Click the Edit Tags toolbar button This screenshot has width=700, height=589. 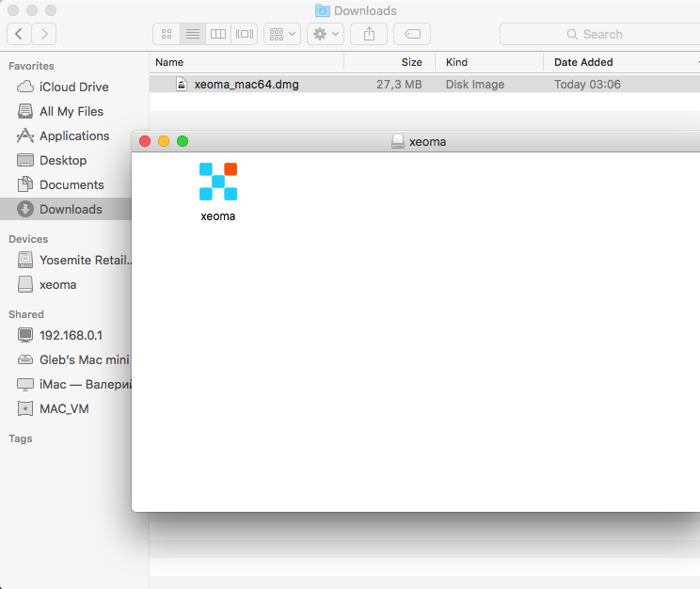[412, 34]
